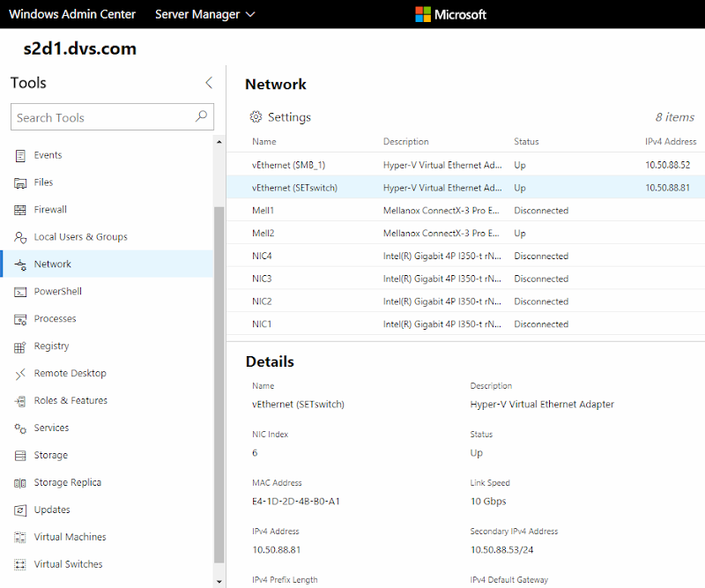This screenshot has width=705, height=588.
Task: Sort adapters by Description column
Action: (405, 142)
